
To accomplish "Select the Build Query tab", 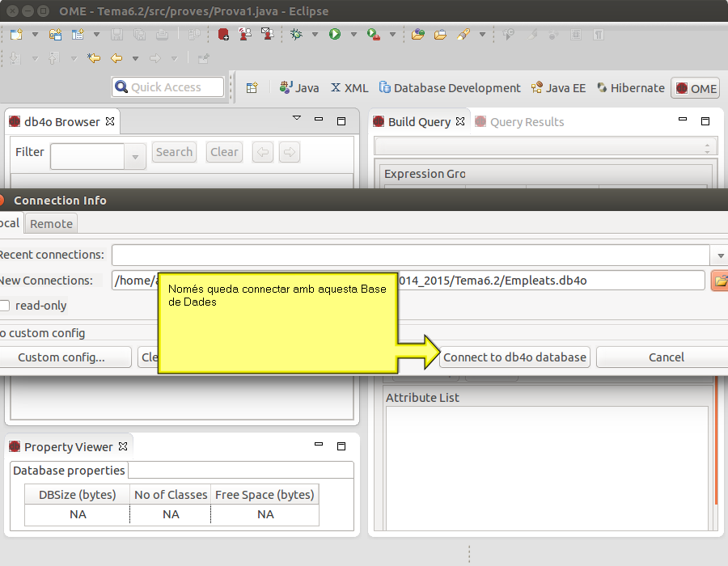I will (x=419, y=121).
